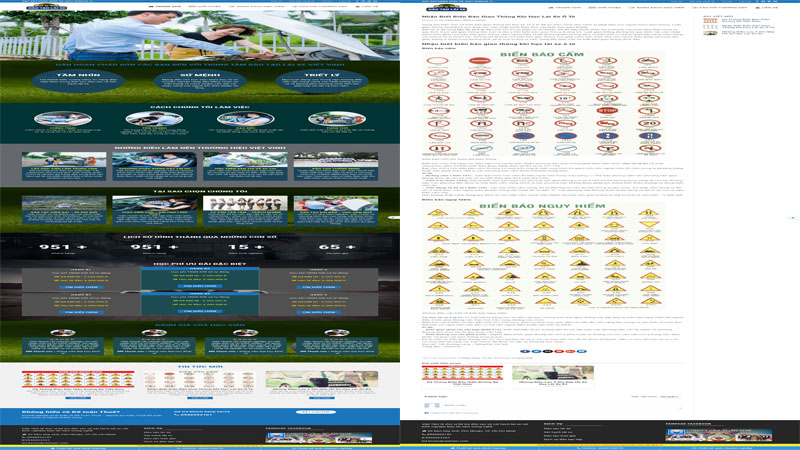Click the slider next arrow at the left page edge
The image size is (800, 450).
point(394,218)
